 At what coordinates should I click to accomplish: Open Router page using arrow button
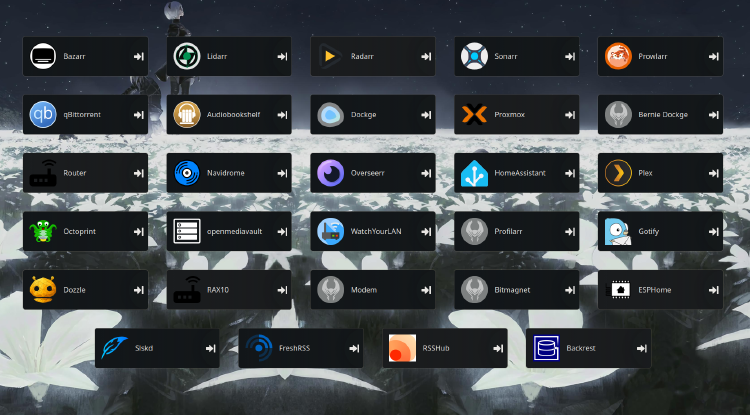[x=139, y=173]
